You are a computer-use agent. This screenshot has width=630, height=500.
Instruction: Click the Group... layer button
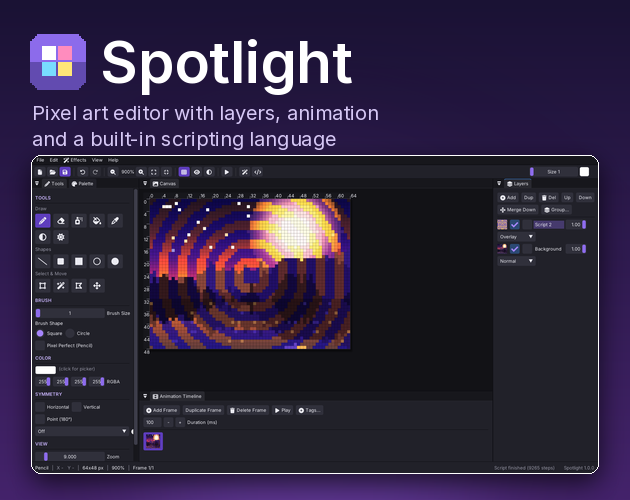556,210
